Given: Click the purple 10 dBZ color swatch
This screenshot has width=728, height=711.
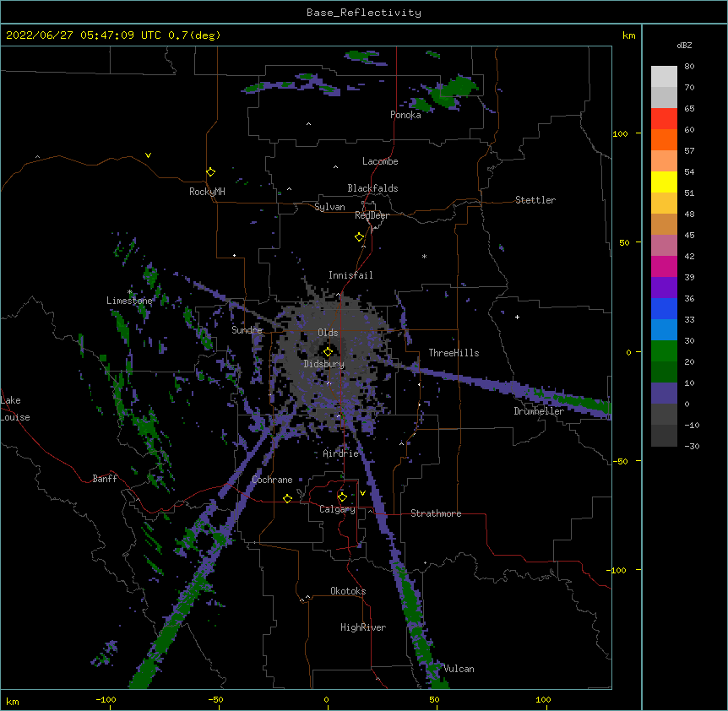Looking at the screenshot, I should tap(664, 393).
